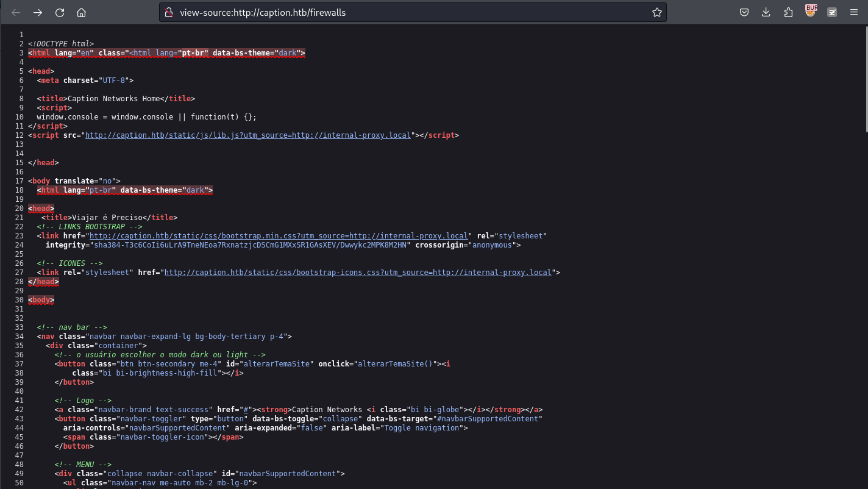Open the bootstrap.min.css stylesheet link
Image resolution: width=868 pixels, height=489 pixels.
279,236
